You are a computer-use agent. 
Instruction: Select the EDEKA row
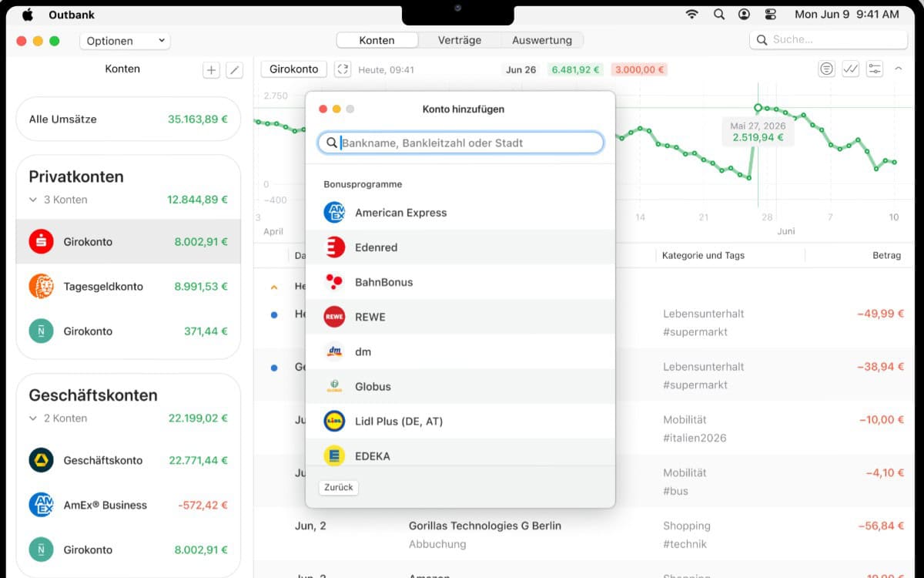tap(460, 452)
